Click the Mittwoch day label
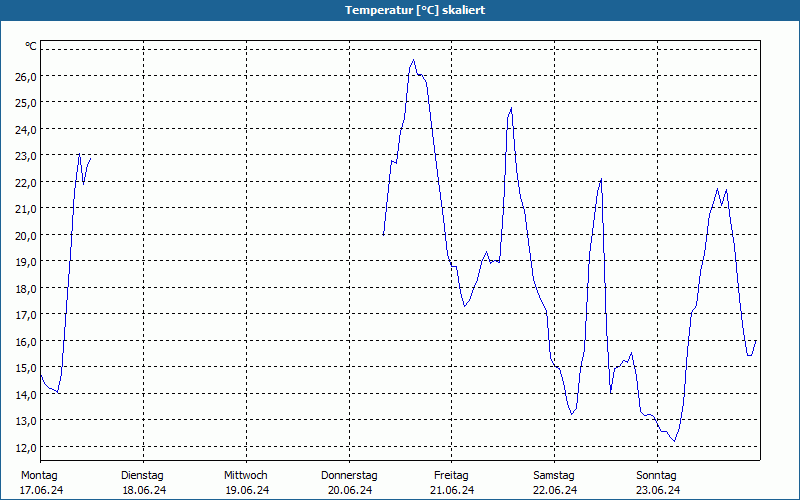This screenshot has height=500, width=800. click(246, 475)
